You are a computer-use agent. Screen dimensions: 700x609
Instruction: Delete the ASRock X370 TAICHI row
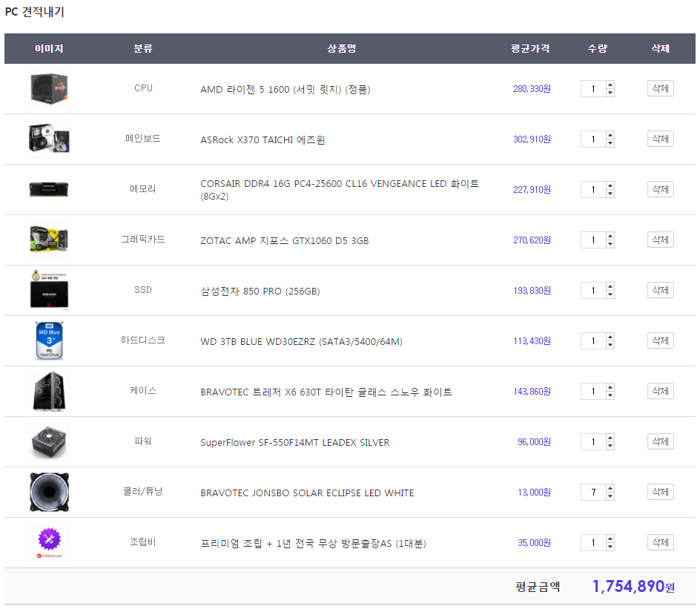point(660,139)
